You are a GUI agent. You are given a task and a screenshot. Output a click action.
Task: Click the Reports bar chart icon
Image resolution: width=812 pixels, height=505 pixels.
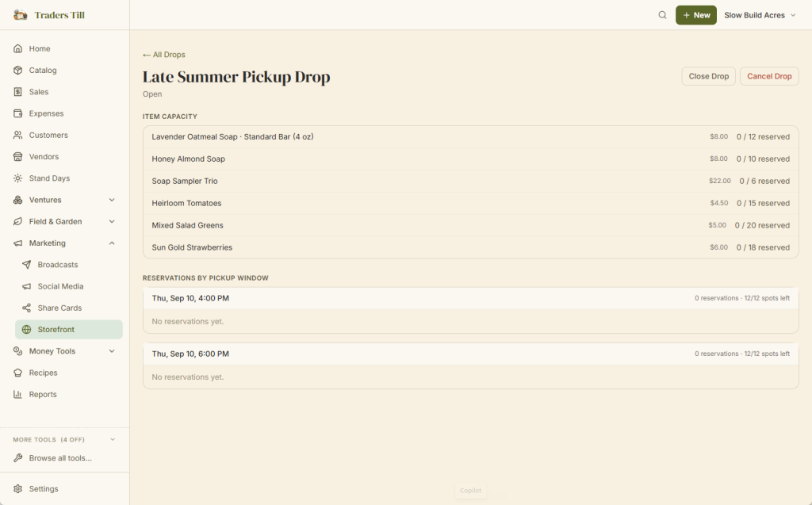17,395
